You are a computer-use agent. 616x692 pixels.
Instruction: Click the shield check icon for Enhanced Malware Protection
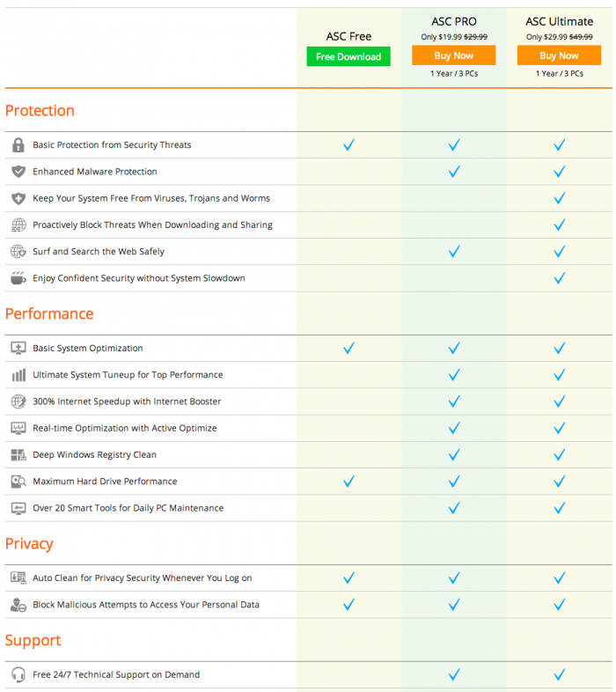coord(18,171)
